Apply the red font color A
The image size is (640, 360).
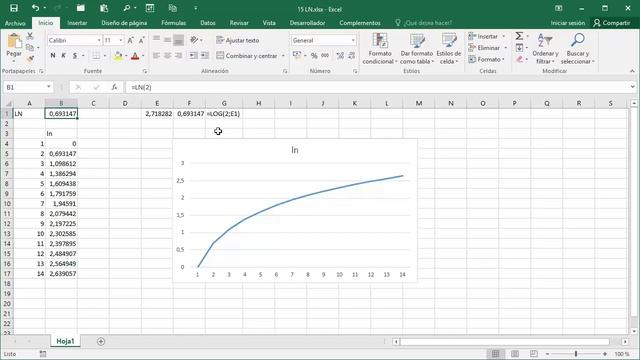pos(135,56)
